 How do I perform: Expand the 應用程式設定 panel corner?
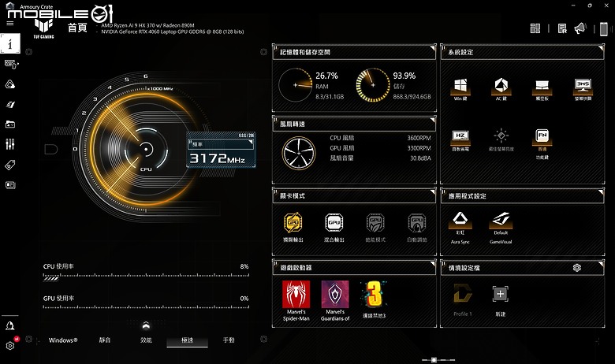(601, 192)
